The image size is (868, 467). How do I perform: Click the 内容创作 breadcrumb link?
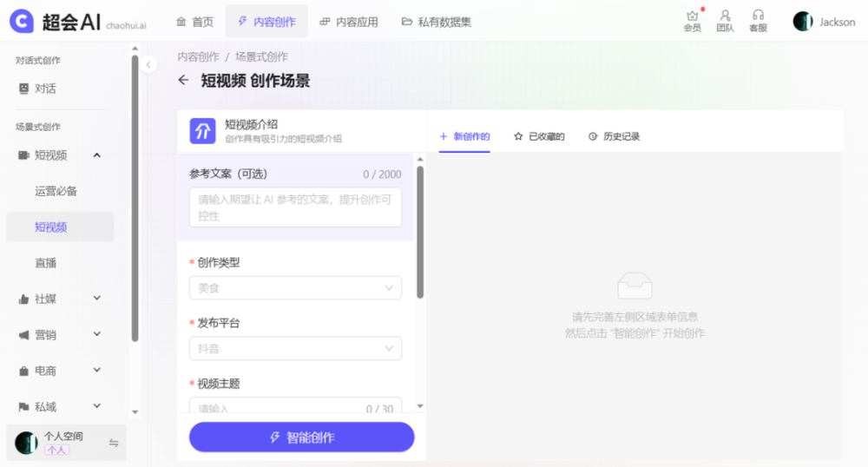pyautogui.click(x=198, y=56)
